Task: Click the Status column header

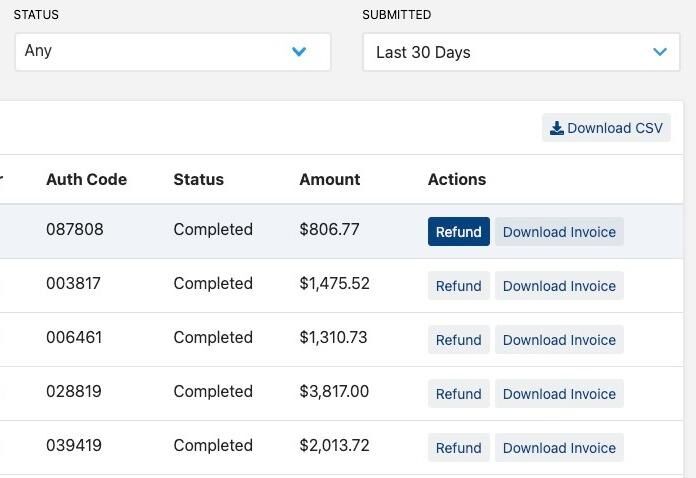Action: (x=198, y=179)
